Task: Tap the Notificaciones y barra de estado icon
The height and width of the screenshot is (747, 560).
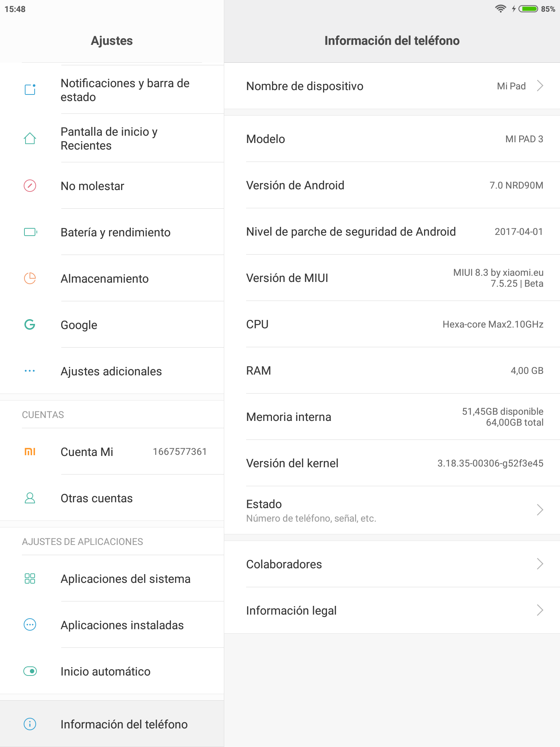Action: [30, 90]
